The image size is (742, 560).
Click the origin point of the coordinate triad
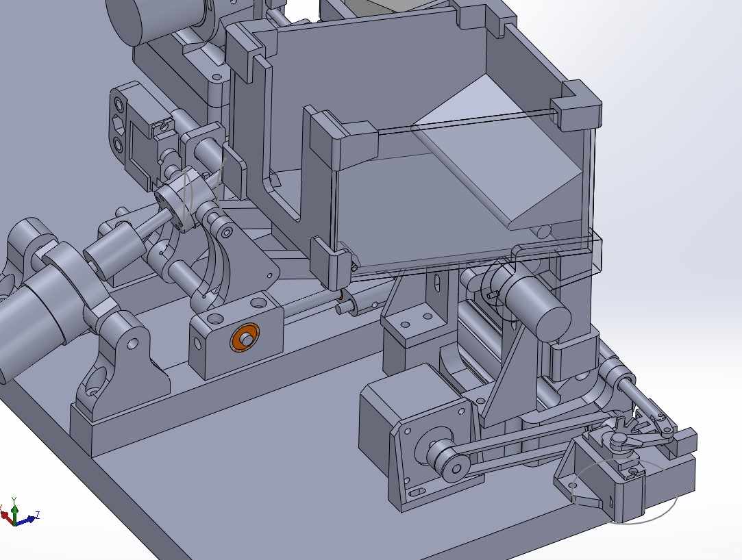(16, 524)
